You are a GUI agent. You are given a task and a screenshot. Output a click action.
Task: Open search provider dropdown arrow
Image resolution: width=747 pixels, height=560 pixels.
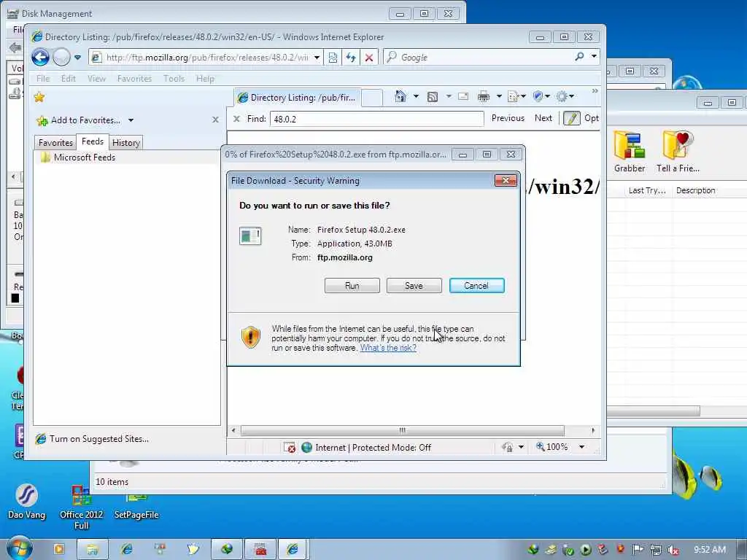pos(594,56)
